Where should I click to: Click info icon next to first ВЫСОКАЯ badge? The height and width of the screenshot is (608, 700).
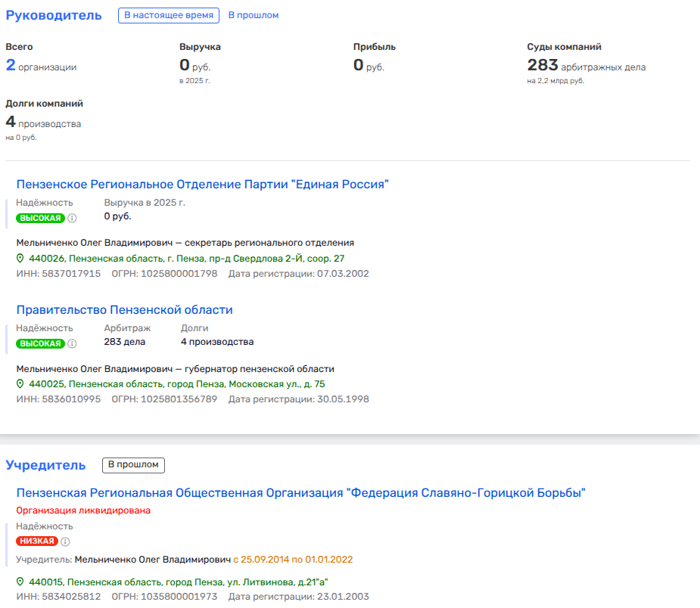[73, 218]
